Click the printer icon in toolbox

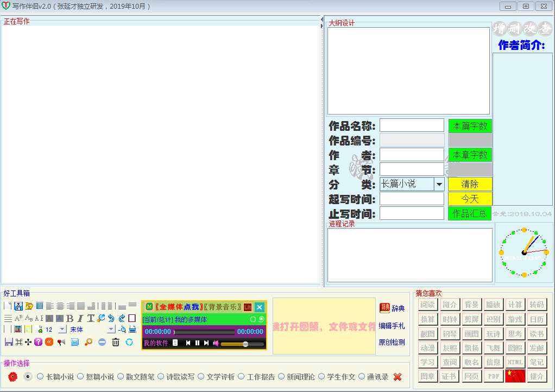tap(133, 330)
